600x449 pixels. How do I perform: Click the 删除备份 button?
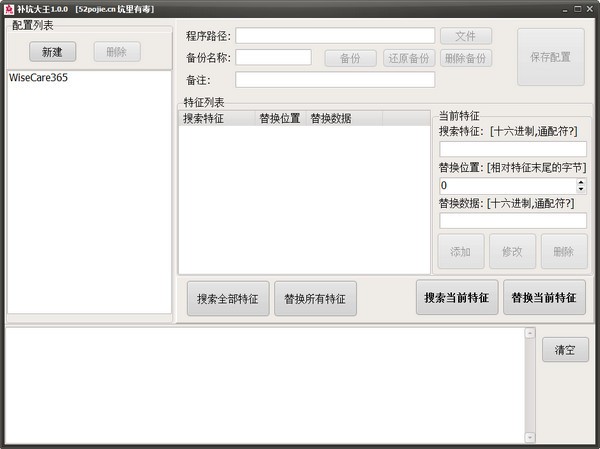[466, 58]
